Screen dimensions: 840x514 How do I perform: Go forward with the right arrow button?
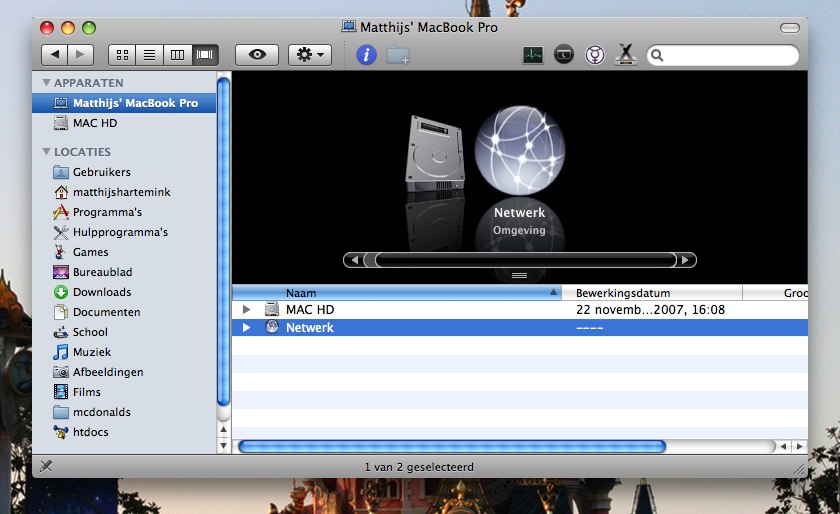click(80, 55)
